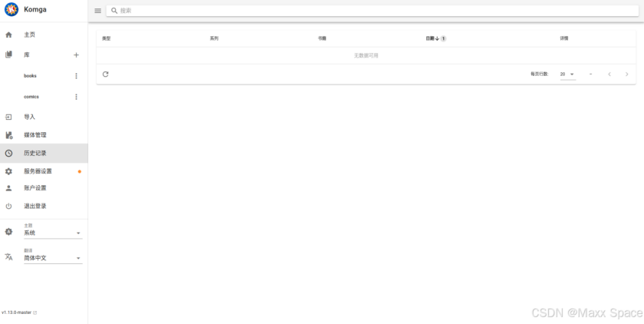644x324 pixels.
Task: Select 历史记录 history entry
Action: click(44, 153)
